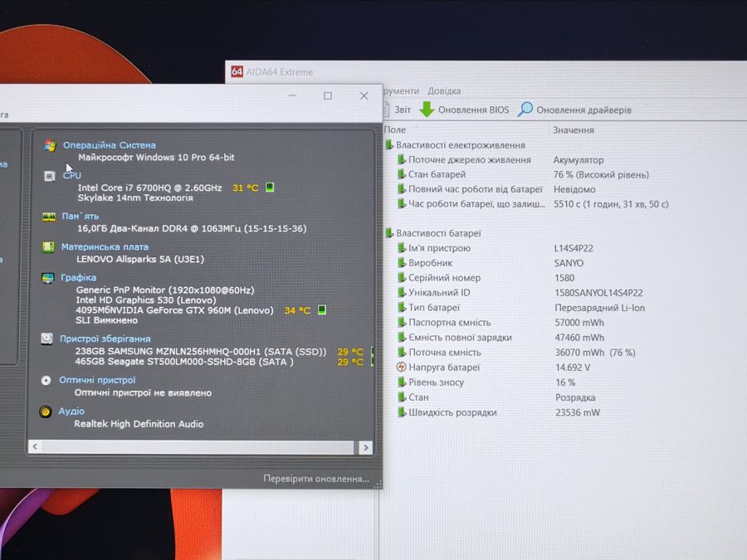The width and height of the screenshot is (747, 560).
Task: Click the monitor icon by Графіка
Action: point(47,278)
